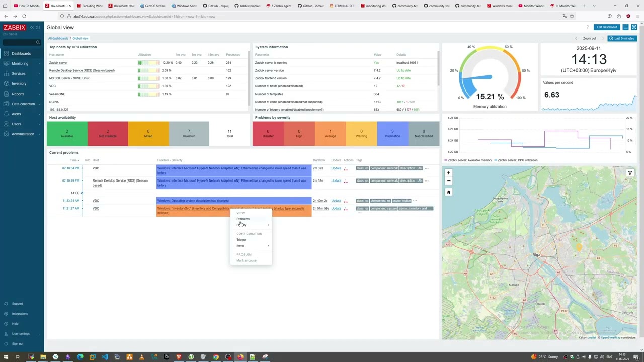
Task: Click the red Not available host tile
Action: click(x=108, y=134)
